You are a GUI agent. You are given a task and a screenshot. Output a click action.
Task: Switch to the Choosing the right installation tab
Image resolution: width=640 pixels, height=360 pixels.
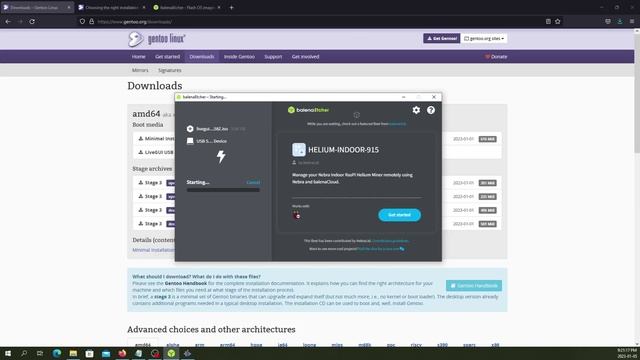click(x=112, y=7)
